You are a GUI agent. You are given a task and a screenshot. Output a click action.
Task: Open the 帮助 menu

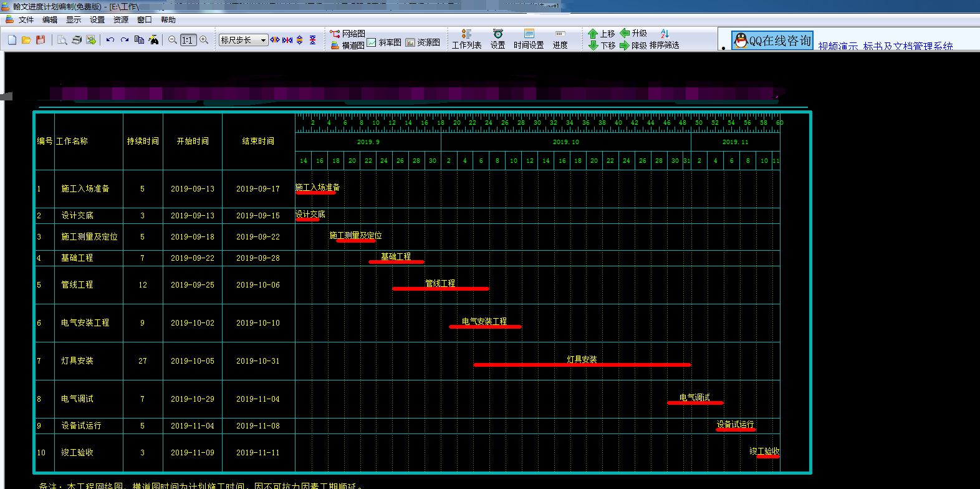point(168,19)
